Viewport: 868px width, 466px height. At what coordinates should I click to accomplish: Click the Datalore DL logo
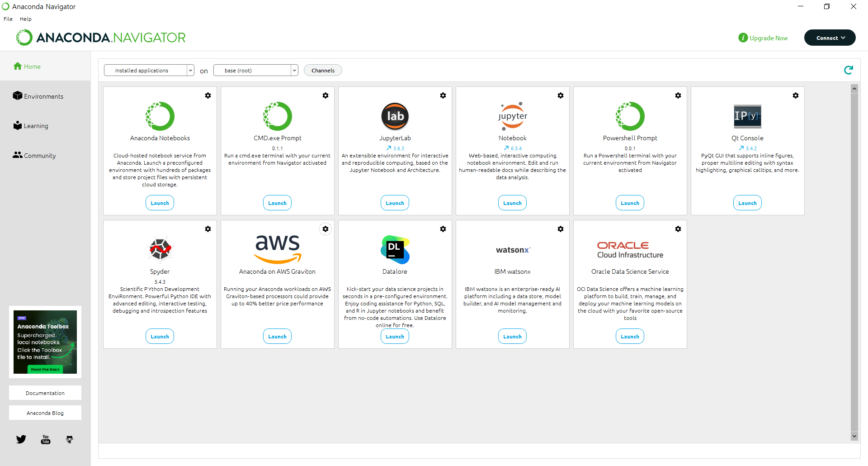point(395,249)
